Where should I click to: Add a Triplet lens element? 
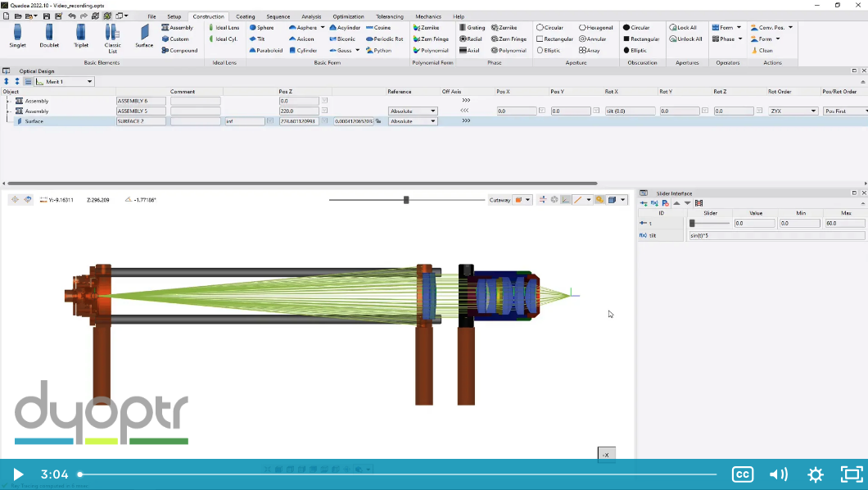point(81,36)
